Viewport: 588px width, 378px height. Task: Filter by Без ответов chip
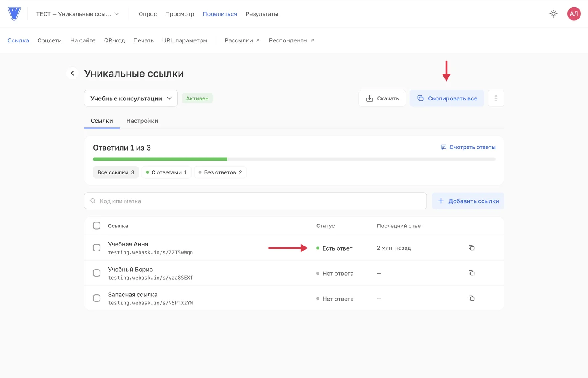pos(220,172)
